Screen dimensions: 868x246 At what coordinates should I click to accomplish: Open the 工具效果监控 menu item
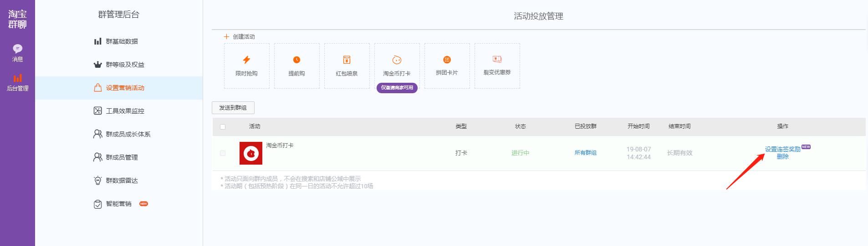(119, 111)
